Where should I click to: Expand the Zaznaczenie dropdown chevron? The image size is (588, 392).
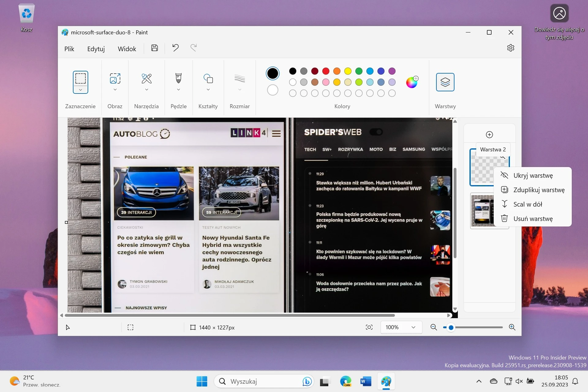[x=80, y=90]
